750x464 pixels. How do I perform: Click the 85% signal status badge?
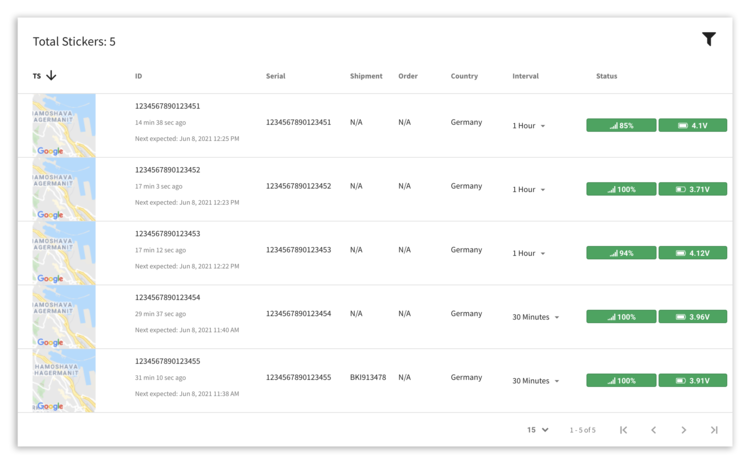coord(621,125)
